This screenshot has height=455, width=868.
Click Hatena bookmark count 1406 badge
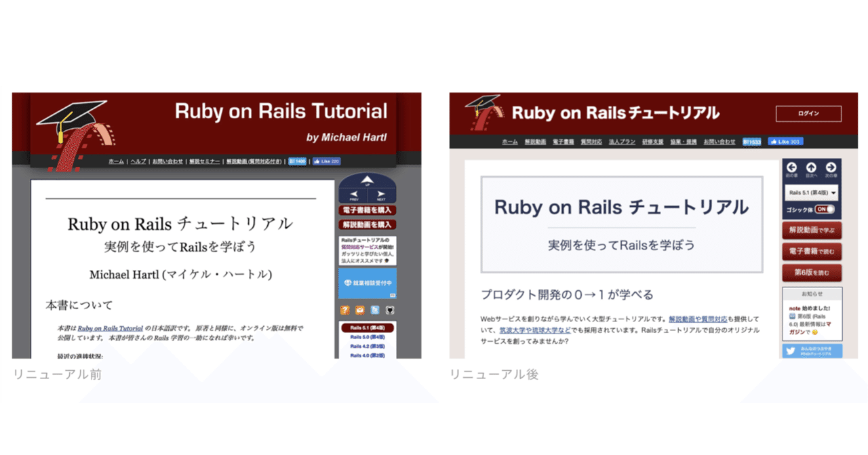(x=297, y=161)
